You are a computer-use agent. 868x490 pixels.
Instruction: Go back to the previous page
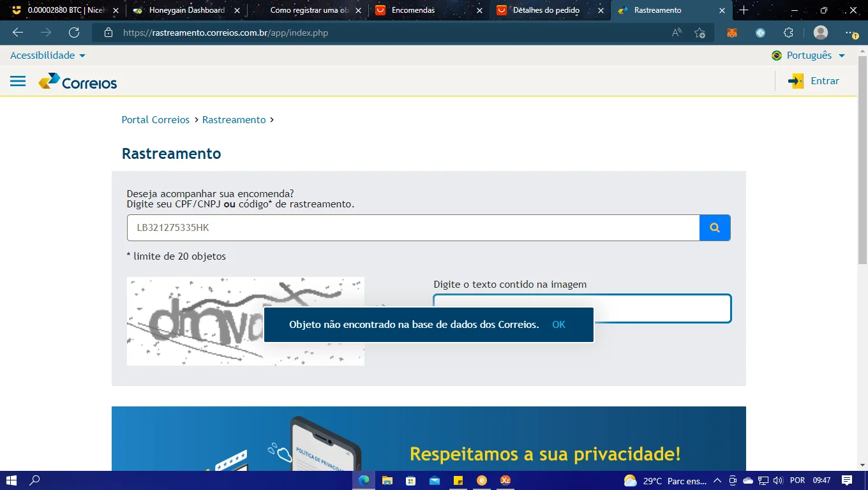click(18, 33)
